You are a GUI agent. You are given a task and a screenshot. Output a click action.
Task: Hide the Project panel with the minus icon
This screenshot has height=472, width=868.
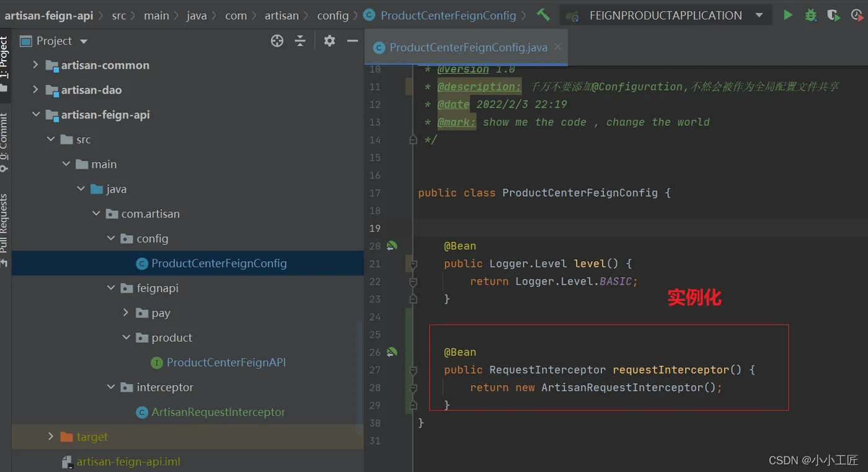(x=352, y=41)
